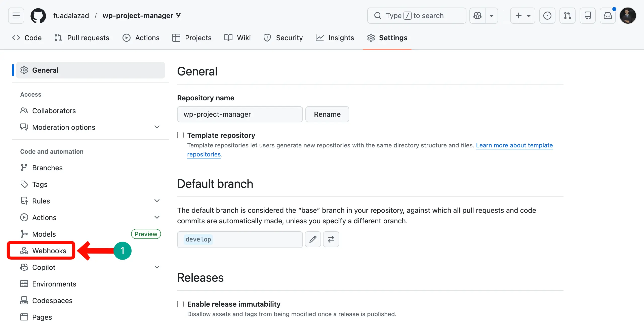Open the notifications inbox icon
This screenshot has height=329, width=644.
608,16
